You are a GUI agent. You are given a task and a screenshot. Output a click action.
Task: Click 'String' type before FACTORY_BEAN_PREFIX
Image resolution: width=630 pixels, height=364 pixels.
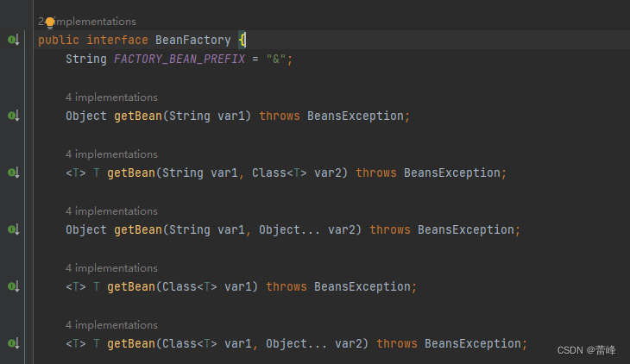point(86,60)
